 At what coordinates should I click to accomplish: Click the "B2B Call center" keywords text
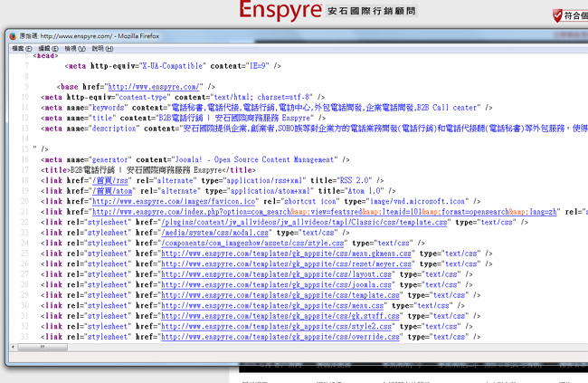click(447, 108)
